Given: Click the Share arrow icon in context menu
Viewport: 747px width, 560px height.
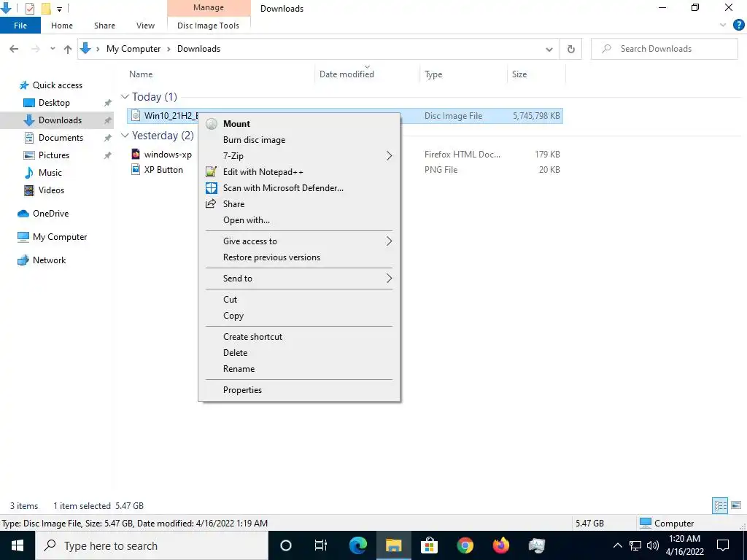Looking at the screenshot, I should (x=211, y=204).
